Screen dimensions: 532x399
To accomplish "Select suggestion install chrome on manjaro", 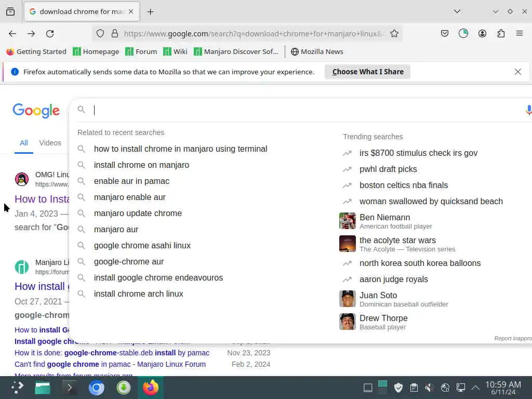I will [x=141, y=165].
